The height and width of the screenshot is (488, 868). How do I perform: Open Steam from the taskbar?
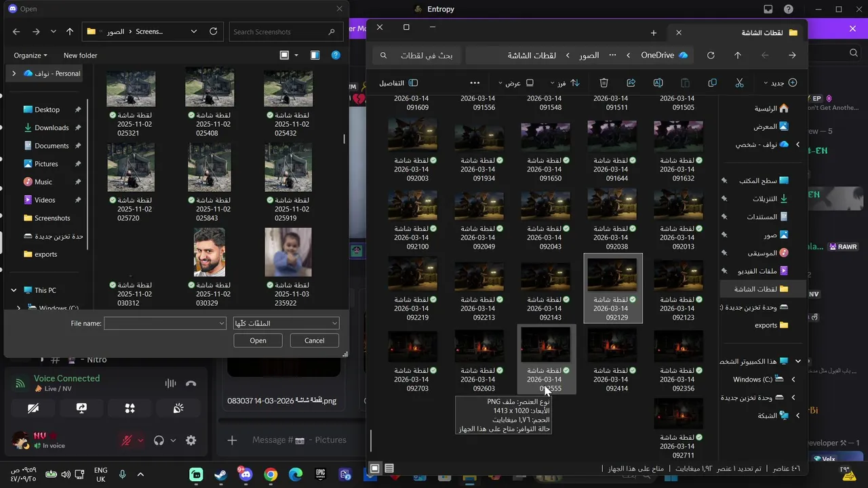tap(220, 474)
